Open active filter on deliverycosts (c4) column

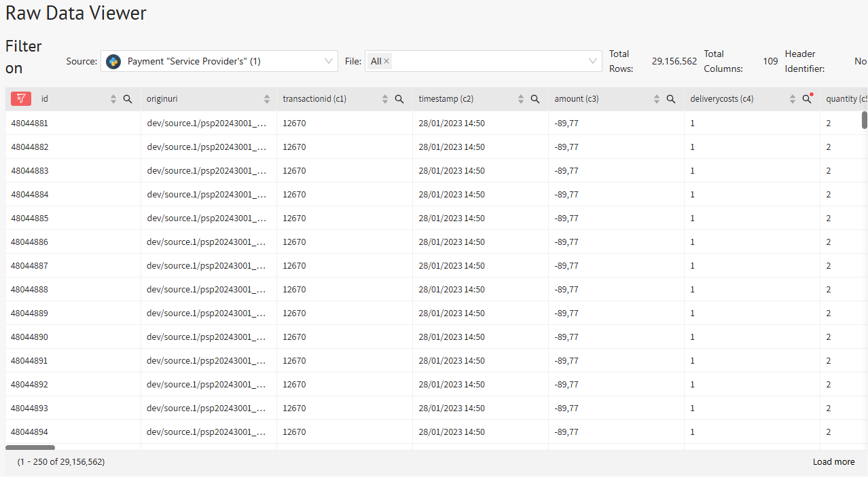pyautogui.click(x=807, y=99)
